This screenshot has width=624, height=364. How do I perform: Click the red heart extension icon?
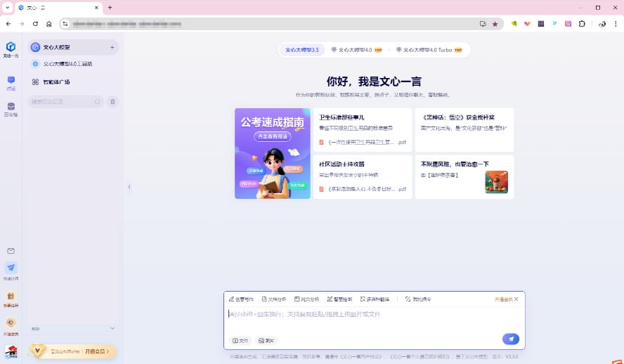527,24
